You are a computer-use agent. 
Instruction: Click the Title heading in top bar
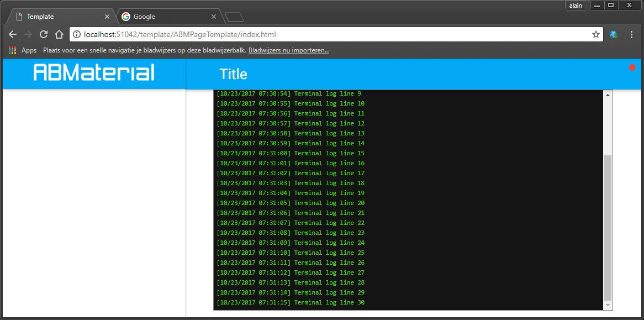point(233,75)
